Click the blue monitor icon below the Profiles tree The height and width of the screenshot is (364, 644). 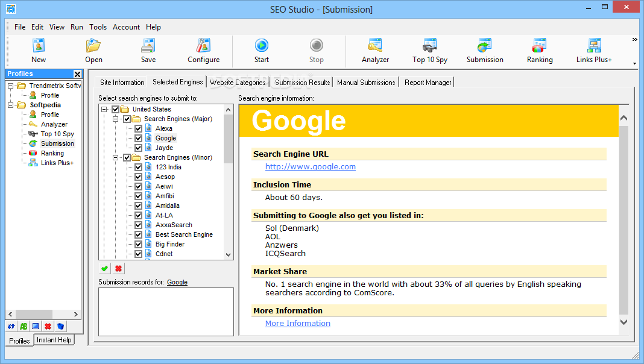point(36,326)
